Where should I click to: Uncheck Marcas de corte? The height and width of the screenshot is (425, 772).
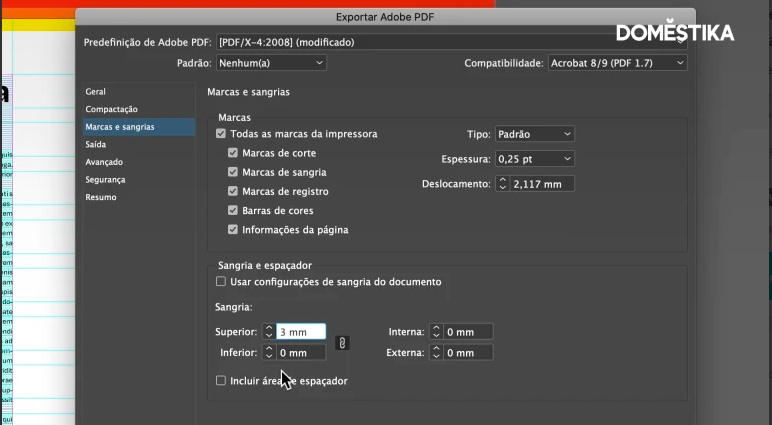233,153
